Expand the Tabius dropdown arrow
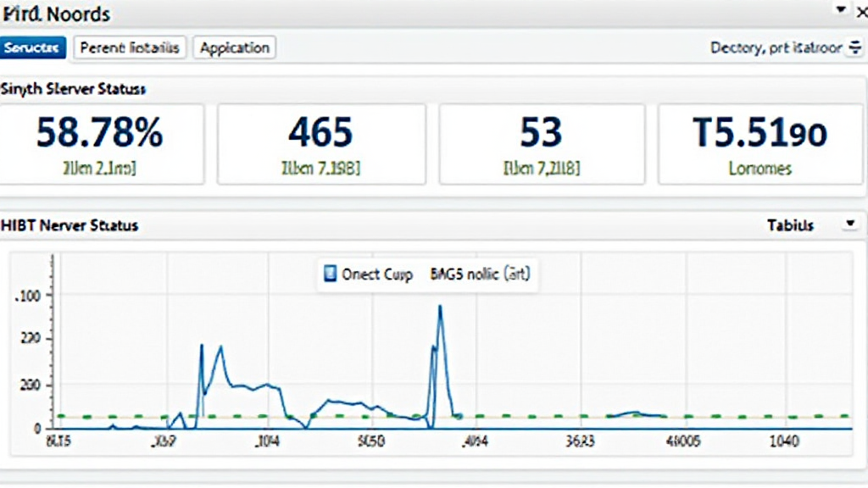The image size is (868, 488). click(x=849, y=225)
